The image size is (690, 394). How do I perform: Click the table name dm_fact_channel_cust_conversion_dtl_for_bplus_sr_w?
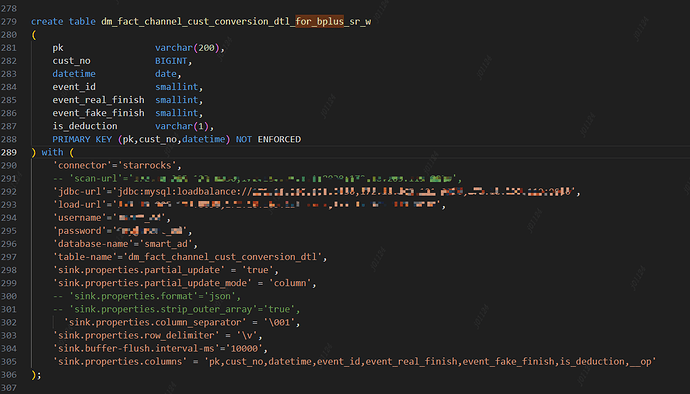pos(236,22)
